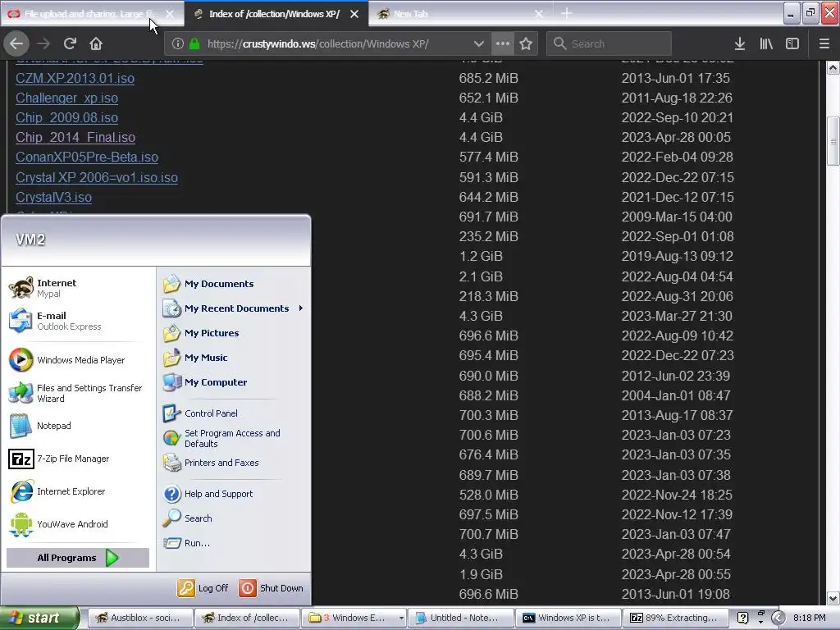840x630 pixels.
Task: Show site information icon in address bar
Action: coord(178,43)
